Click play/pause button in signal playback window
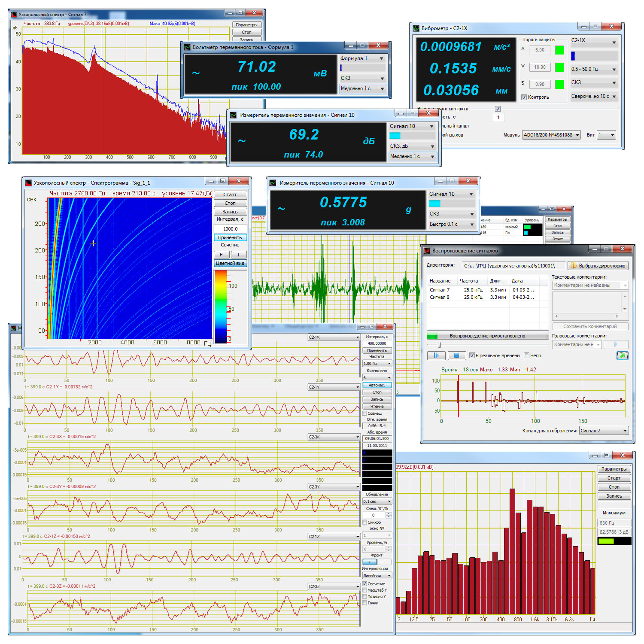The image size is (644, 644). coord(436,355)
